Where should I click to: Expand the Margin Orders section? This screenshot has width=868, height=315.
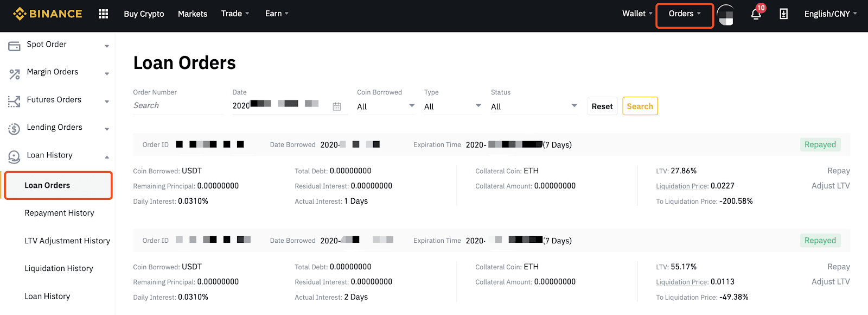click(x=107, y=74)
